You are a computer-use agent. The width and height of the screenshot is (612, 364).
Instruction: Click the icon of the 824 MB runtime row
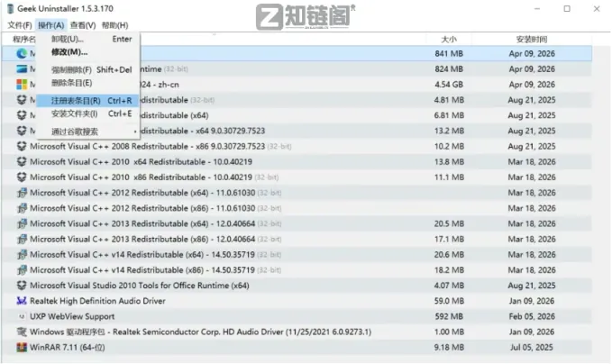pos(22,69)
